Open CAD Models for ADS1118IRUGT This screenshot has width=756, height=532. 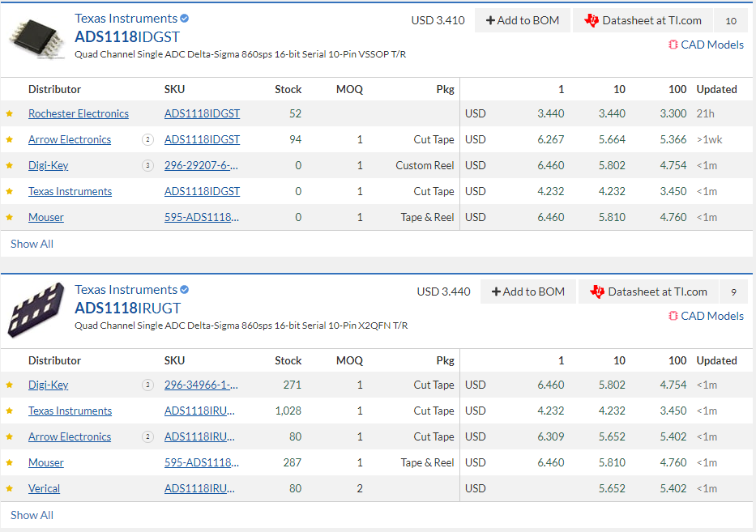[x=706, y=316]
